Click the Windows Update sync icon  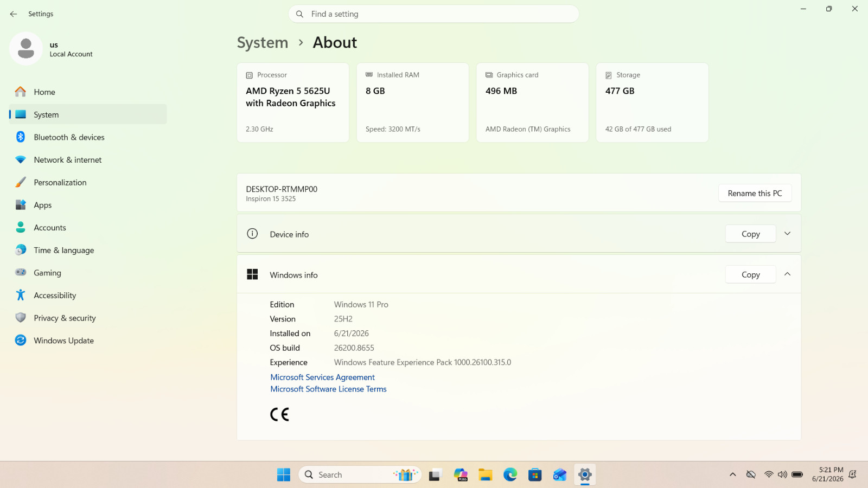pos(21,341)
